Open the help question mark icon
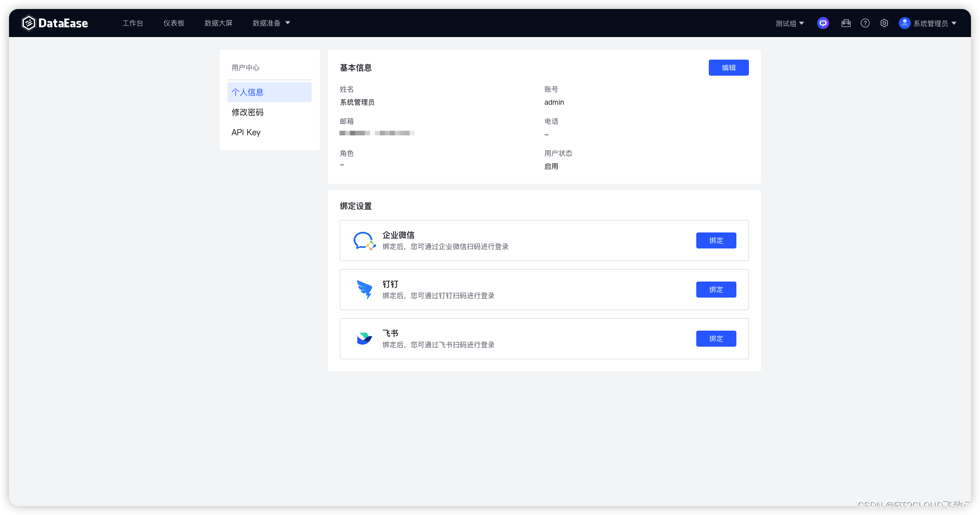Screen dimensions: 980x515 865,23
